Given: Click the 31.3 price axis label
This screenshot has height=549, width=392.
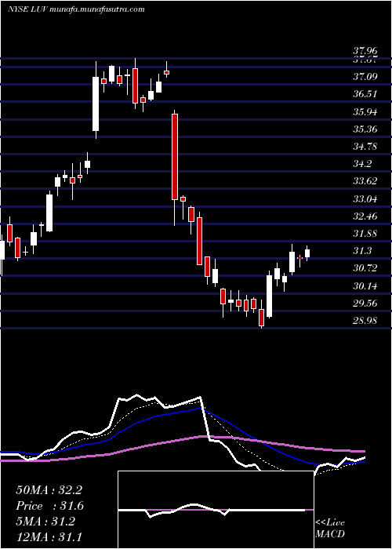Looking at the screenshot, I should 362,251.
